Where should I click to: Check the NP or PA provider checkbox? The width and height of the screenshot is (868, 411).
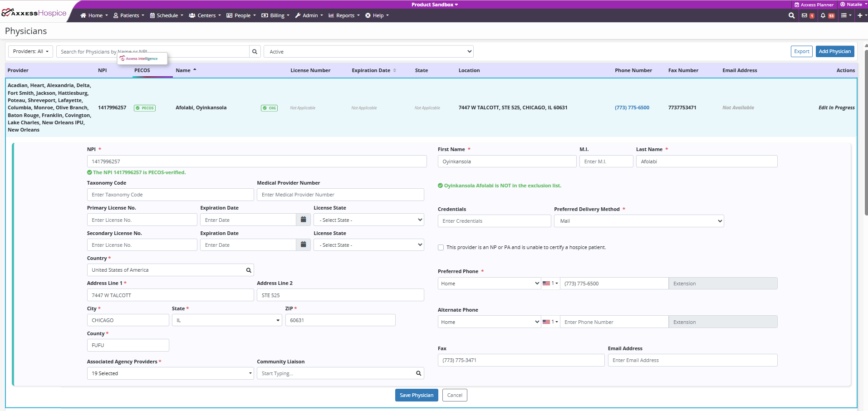pyautogui.click(x=441, y=248)
